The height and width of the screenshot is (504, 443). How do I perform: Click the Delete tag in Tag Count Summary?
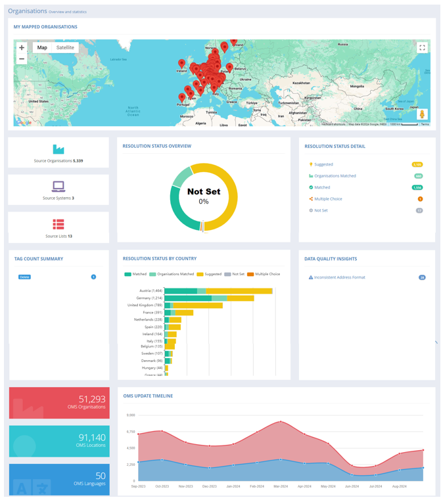[24, 277]
